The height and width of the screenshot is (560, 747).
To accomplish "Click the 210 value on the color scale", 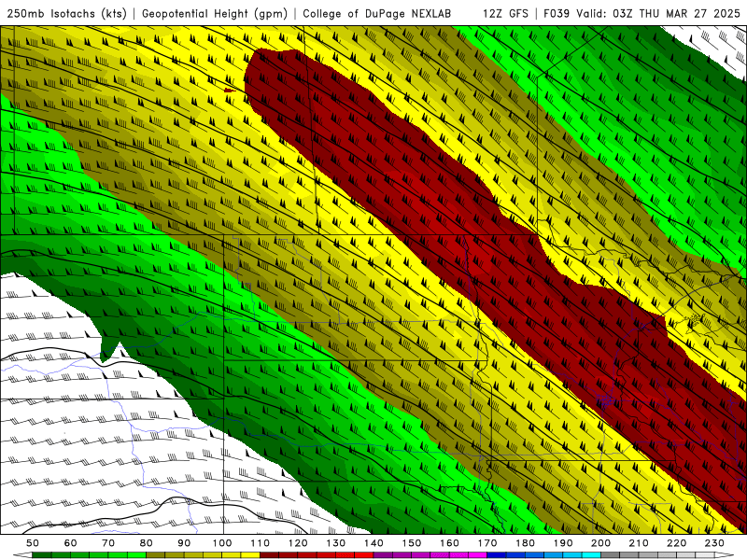I will pyautogui.click(x=639, y=543).
